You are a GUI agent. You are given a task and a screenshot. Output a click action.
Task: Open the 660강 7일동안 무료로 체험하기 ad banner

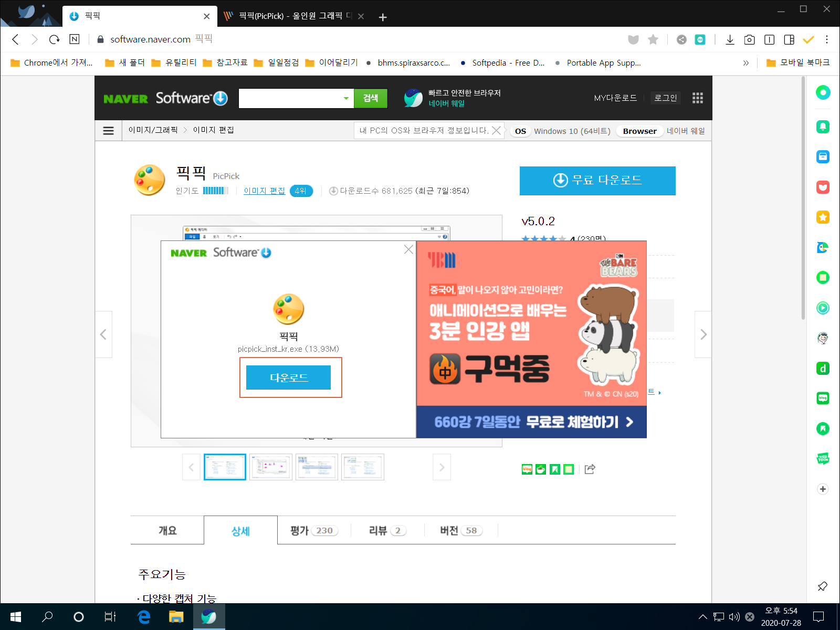(x=531, y=422)
